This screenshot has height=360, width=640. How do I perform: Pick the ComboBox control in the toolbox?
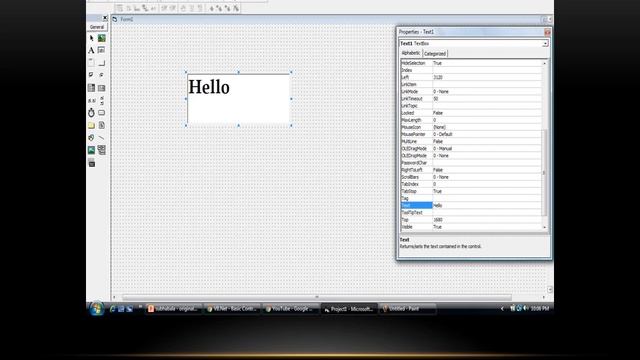[91, 88]
